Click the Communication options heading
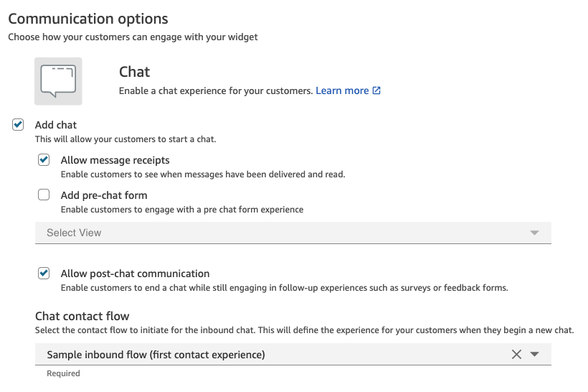 click(87, 19)
